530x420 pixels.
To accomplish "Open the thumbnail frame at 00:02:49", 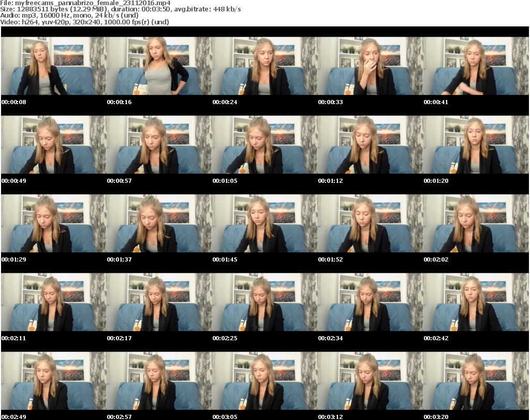I will 54,381.
